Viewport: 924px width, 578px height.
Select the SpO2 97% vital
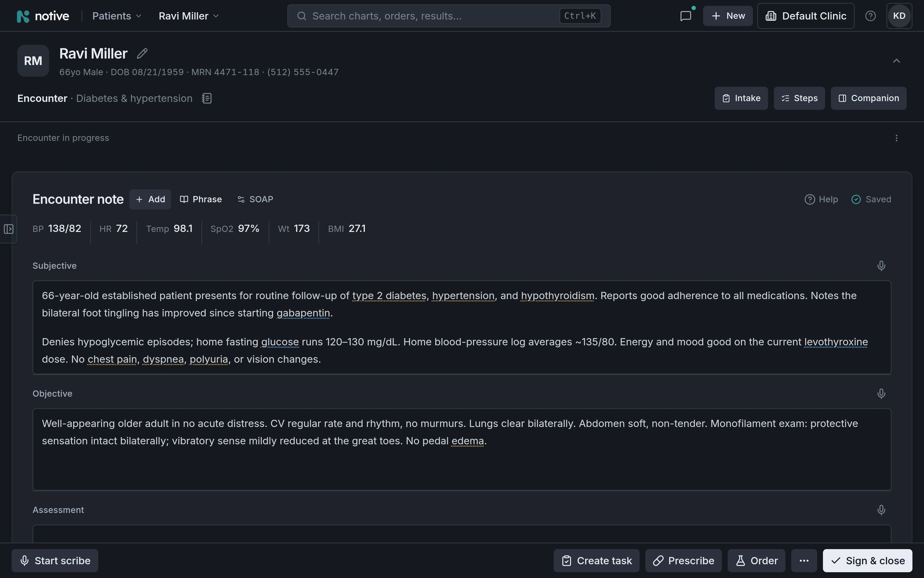click(235, 229)
